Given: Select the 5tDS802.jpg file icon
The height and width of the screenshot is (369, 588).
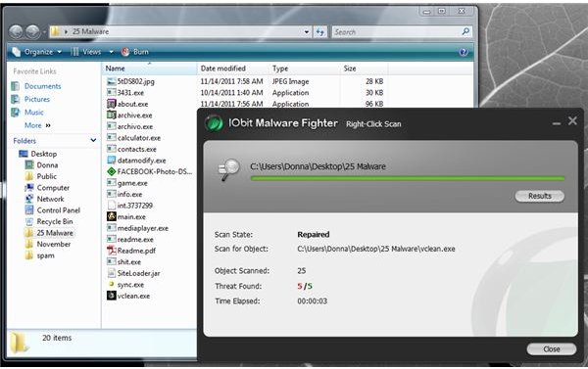Looking at the screenshot, I should click(112, 81).
